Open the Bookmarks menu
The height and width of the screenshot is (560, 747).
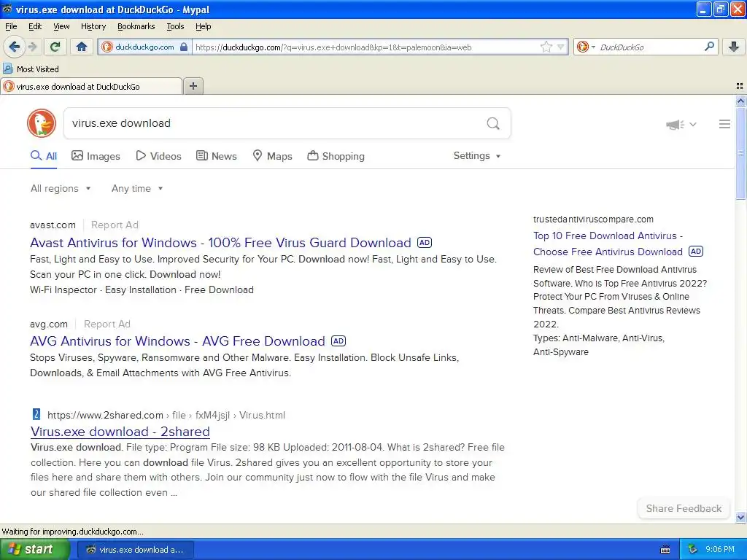point(136,26)
